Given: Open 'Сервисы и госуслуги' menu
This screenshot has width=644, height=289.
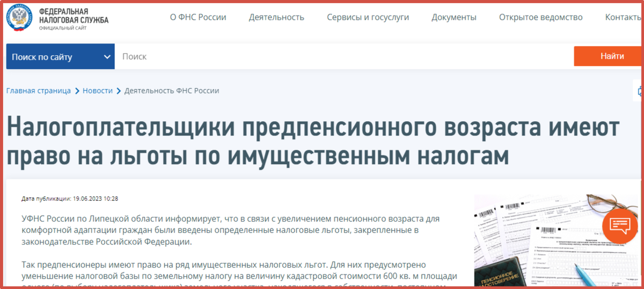Looking at the screenshot, I should tap(368, 17).
